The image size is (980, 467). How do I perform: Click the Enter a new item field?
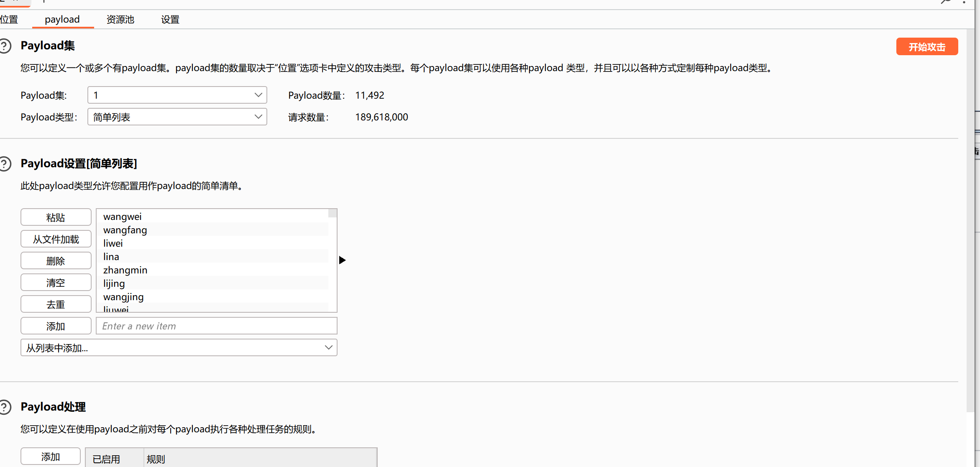coord(216,326)
